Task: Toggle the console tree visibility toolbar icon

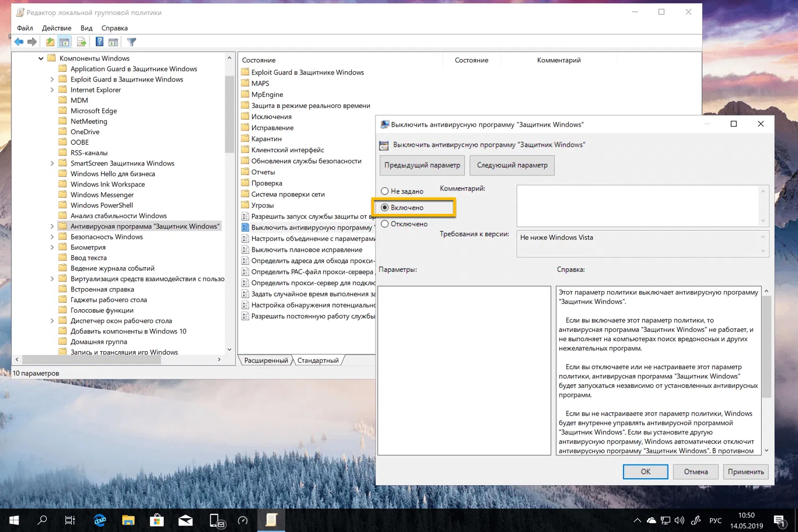Action: coord(64,41)
